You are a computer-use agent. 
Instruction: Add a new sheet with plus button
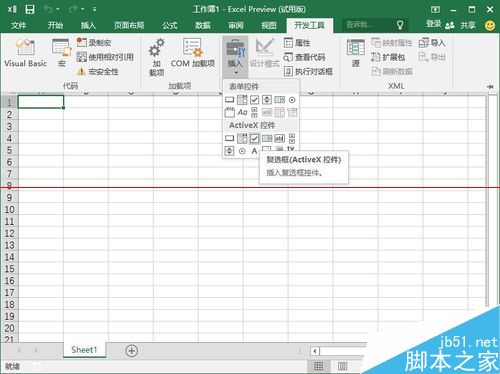(132, 351)
